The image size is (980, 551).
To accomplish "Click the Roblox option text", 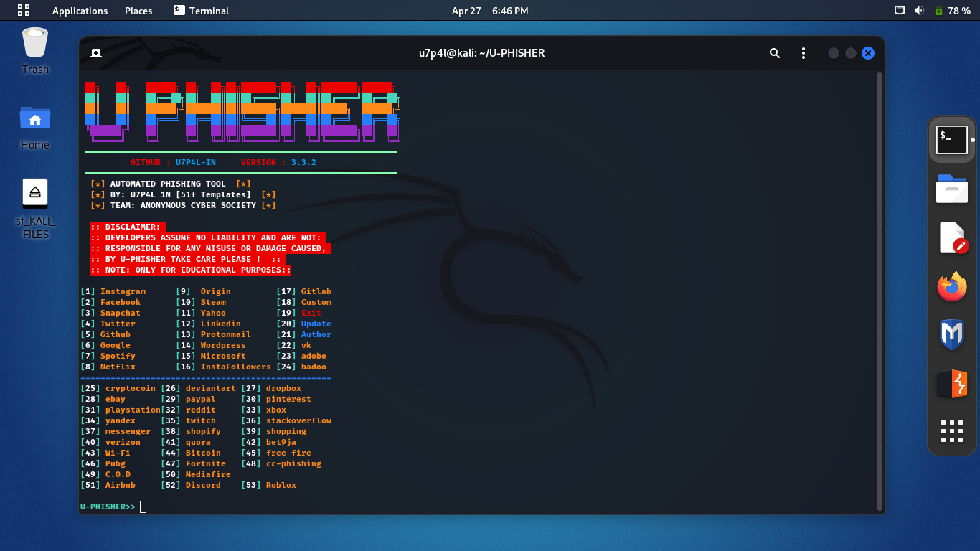I will [x=281, y=485].
